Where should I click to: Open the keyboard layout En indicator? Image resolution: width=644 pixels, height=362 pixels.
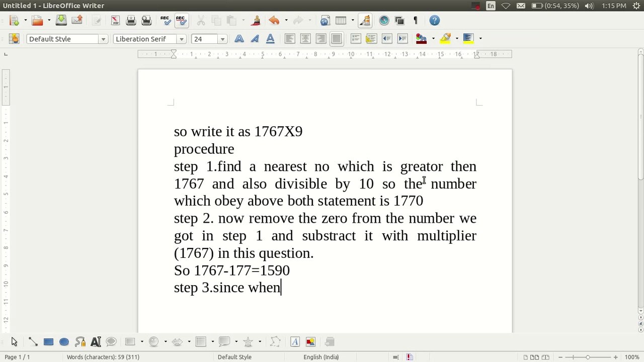(x=491, y=6)
